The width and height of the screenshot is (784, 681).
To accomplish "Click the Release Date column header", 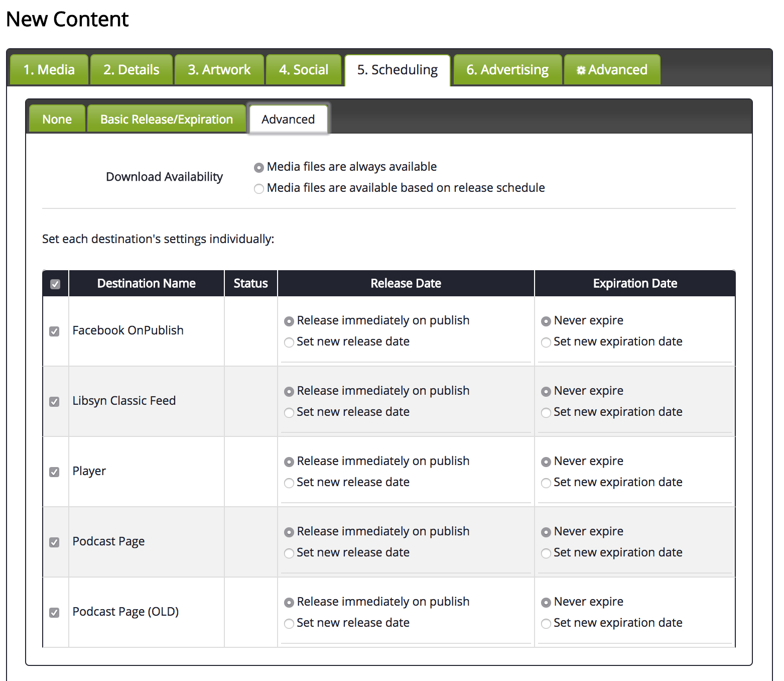I will tap(406, 284).
